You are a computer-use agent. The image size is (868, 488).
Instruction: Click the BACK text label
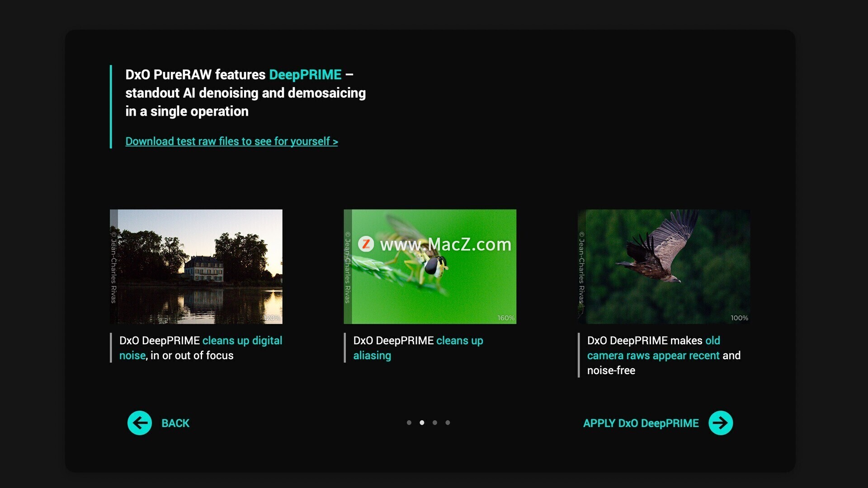175,423
